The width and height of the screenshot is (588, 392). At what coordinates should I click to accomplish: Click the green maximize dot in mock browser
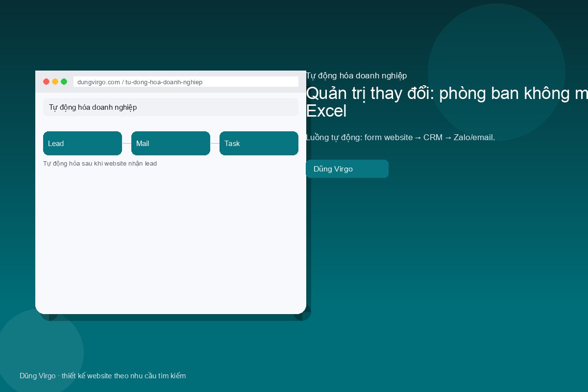point(64,82)
